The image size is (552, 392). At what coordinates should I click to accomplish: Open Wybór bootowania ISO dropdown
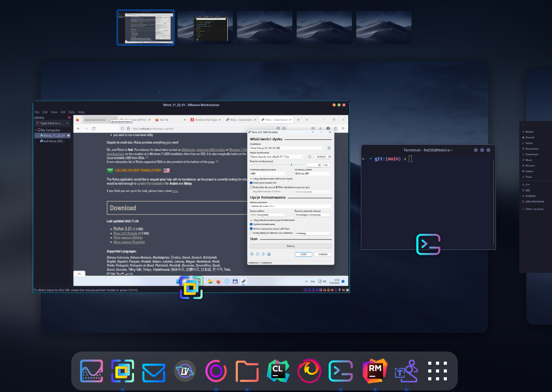277,157
